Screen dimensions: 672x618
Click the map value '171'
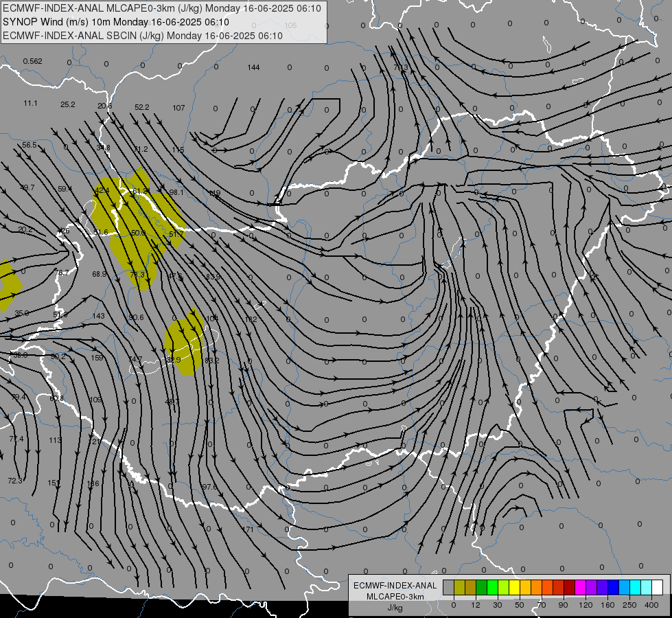pyautogui.click(x=248, y=529)
